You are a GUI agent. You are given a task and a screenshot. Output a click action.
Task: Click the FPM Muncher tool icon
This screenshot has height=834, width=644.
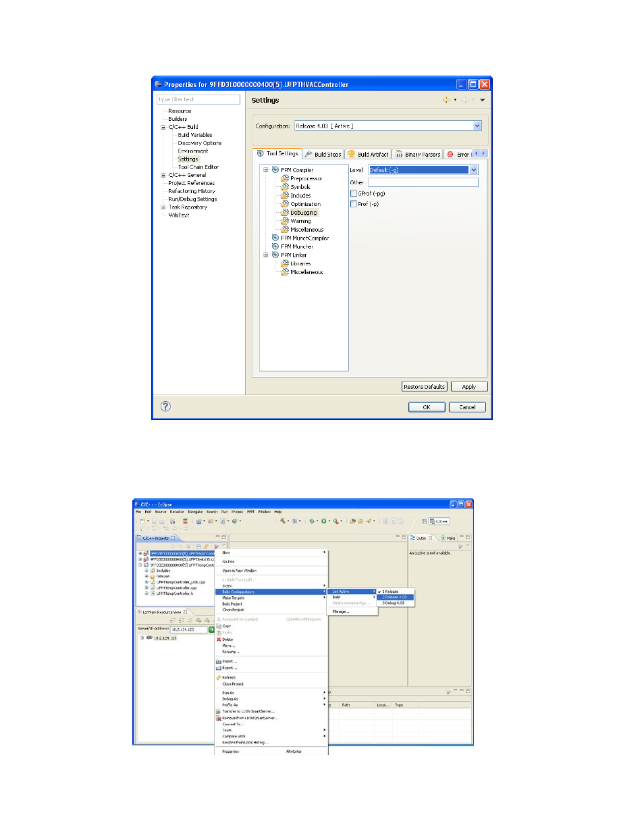275,246
